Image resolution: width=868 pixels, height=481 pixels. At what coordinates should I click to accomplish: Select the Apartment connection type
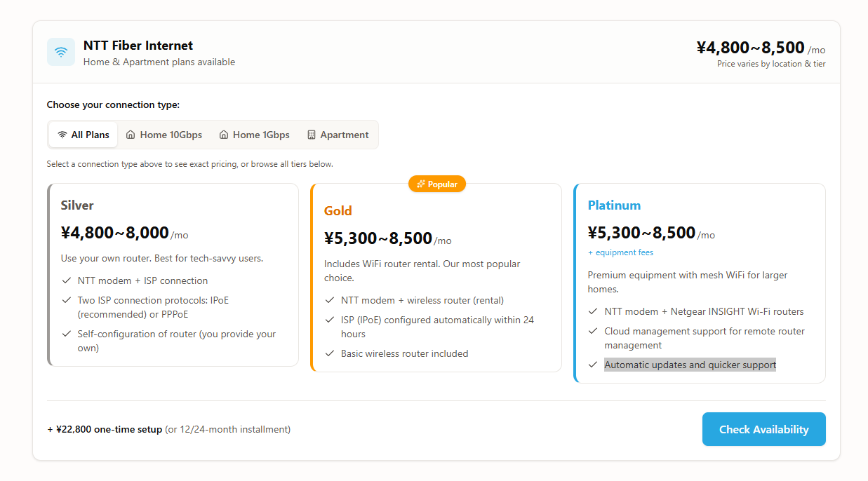[338, 135]
